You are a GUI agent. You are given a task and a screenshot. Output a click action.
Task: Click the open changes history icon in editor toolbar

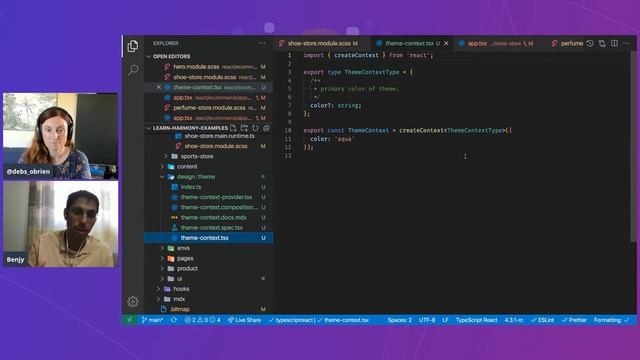[x=590, y=43]
